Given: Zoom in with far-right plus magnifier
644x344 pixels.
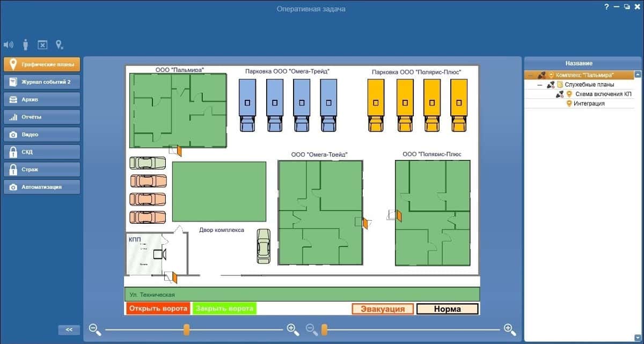Looking at the screenshot, I should 510,329.
